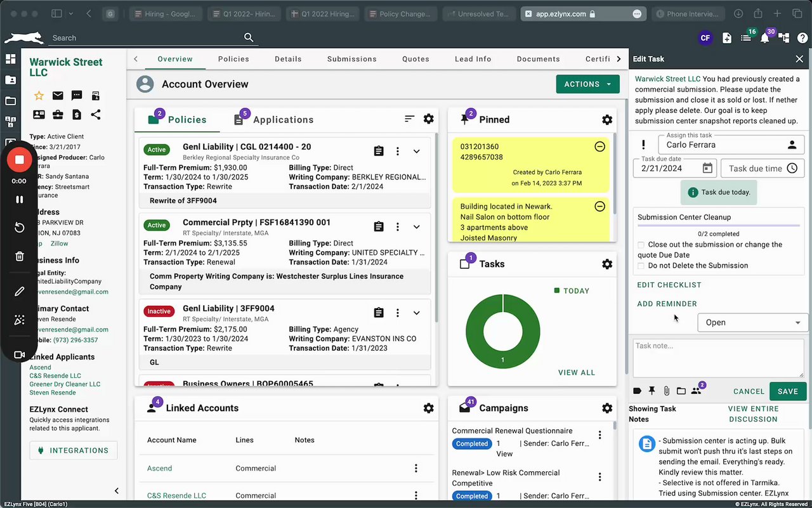Cancel editing the task
812x508 pixels.
click(x=749, y=391)
